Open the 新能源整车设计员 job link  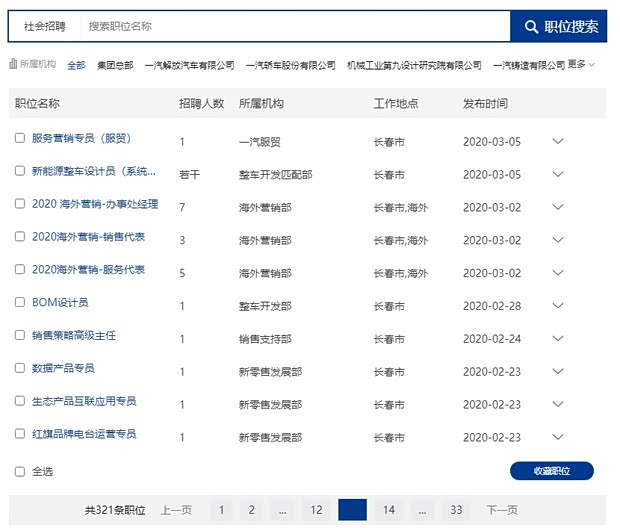tap(94, 171)
